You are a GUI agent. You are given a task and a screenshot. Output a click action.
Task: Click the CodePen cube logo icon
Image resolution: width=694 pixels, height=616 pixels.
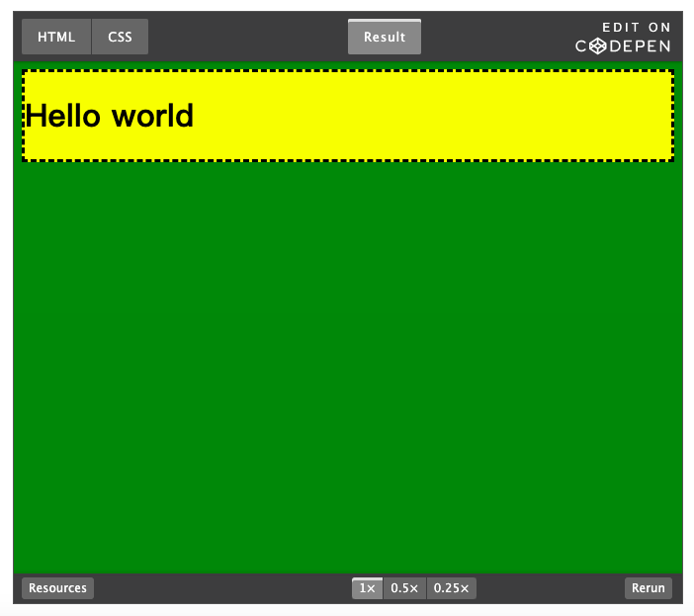[599, 46]
